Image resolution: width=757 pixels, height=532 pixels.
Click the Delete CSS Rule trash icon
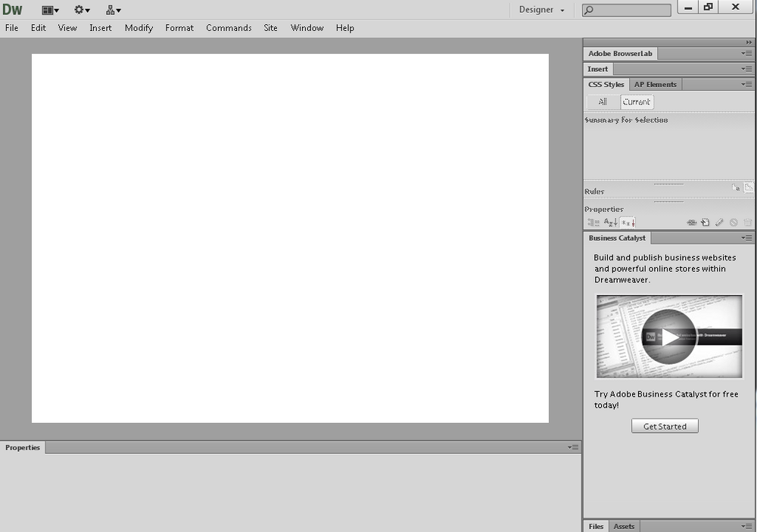click(747, 222)
